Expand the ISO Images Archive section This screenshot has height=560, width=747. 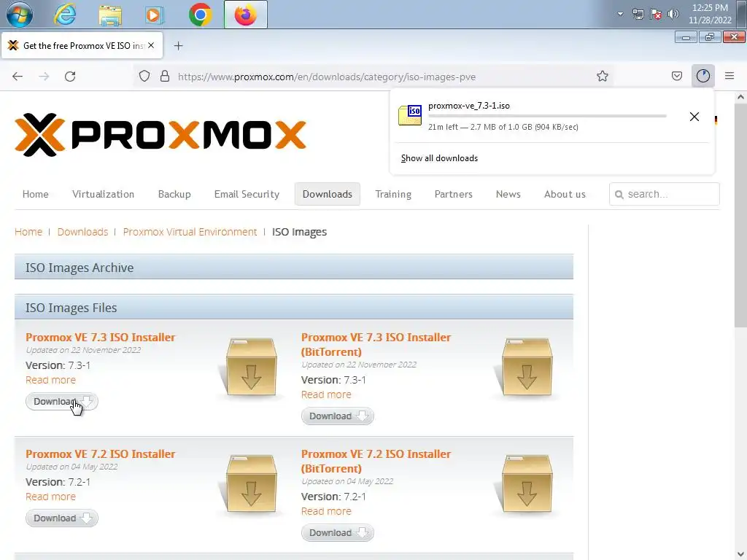pyautogui.click(x=294, y=267)
